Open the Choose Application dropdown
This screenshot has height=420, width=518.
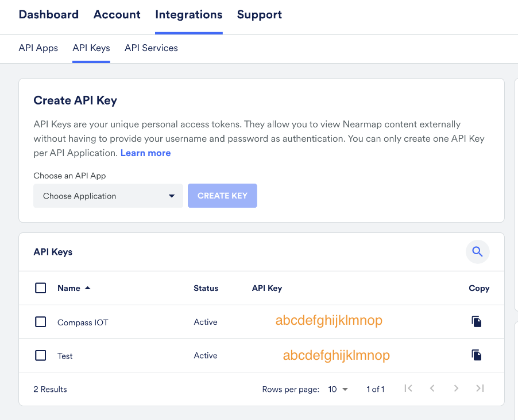click(108, 196)
